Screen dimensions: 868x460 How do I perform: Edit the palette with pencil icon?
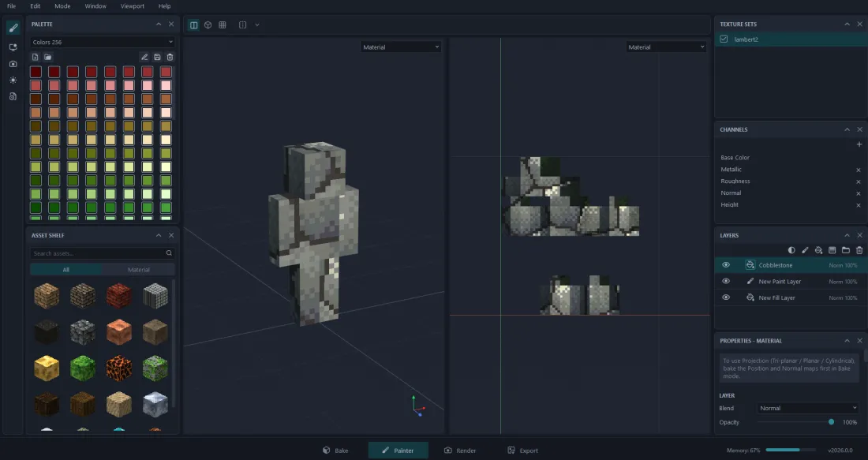coord(144,57)
